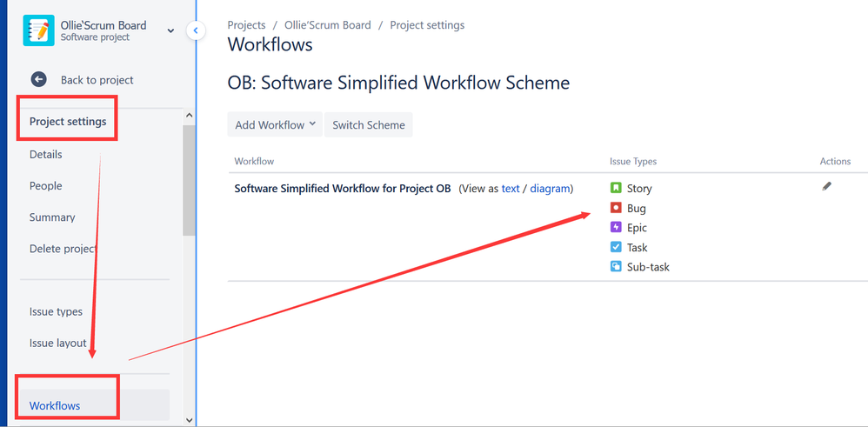The width and height of the screenshot is (868, 427).
Task: Click the Sub-task issue type label
Action: [x=648, y=267]
